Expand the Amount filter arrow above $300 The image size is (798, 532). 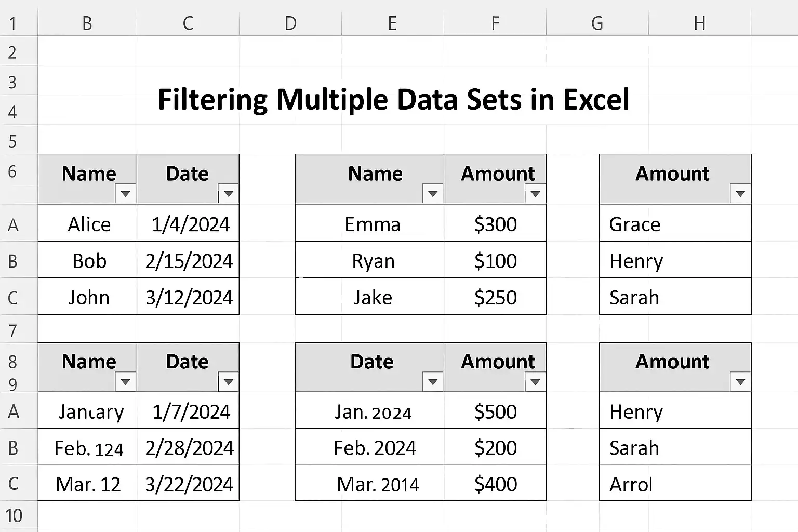pyautogui.click(x=535, y=194)
